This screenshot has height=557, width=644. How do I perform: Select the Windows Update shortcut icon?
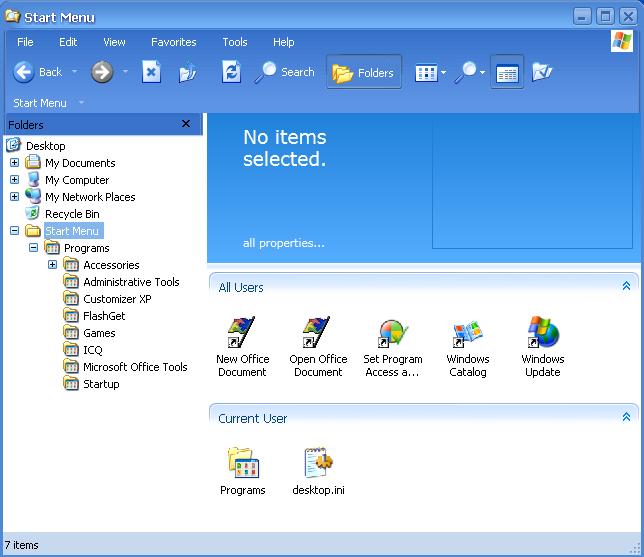point(543,332)
